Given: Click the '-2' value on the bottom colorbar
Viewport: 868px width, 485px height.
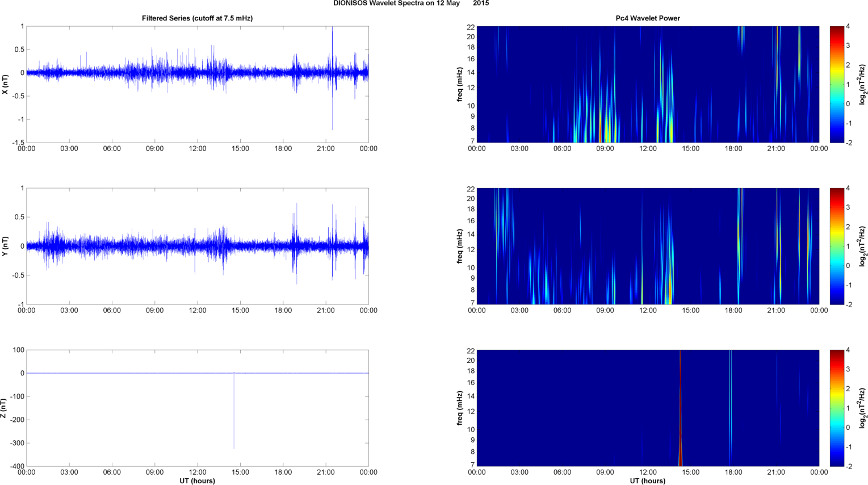Looking at the screenshot, I should [849, 466].
